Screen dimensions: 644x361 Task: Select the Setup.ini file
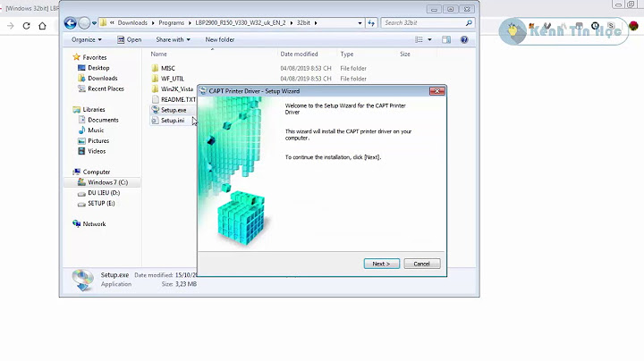click(173, 121)
